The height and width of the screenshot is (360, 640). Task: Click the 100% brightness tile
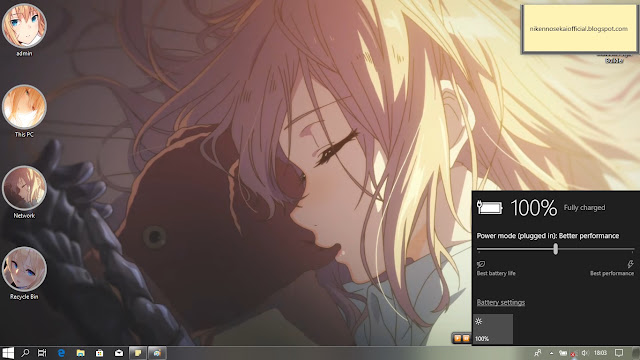pos(493,329)
